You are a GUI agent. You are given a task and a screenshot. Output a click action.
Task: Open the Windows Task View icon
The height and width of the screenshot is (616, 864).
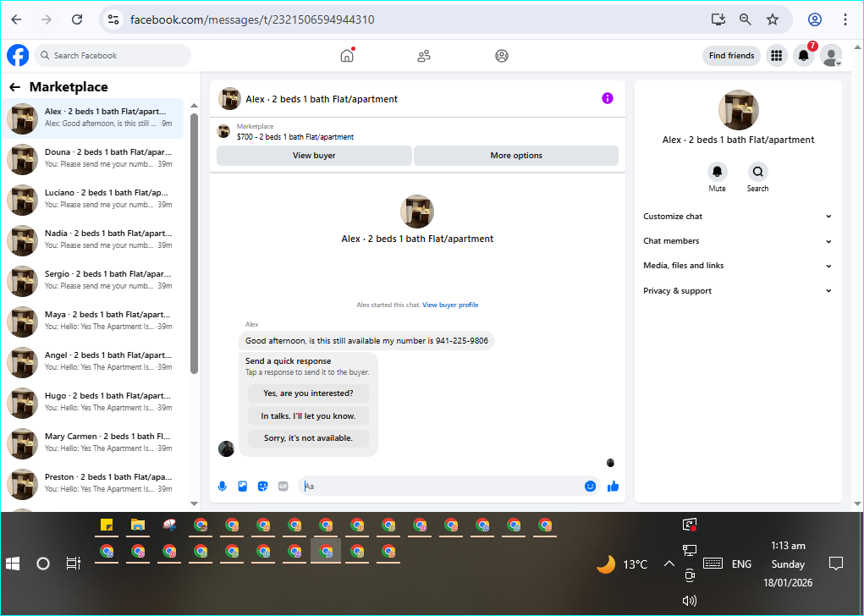tap(74, 564)
